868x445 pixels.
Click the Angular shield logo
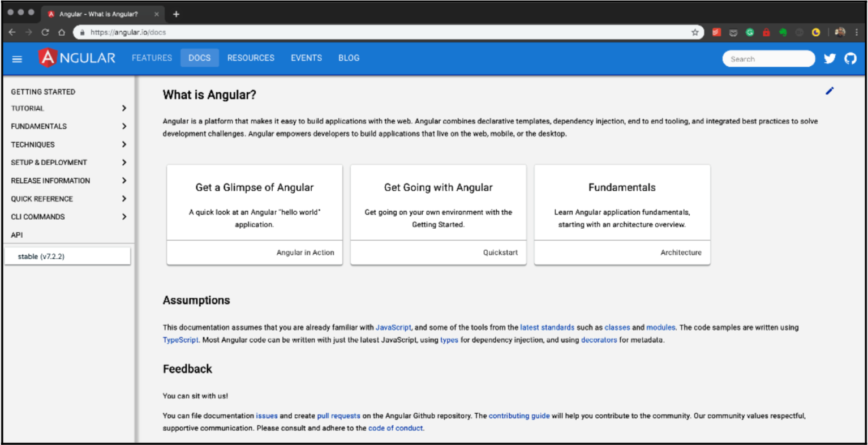pyautogui.click(x=48, y=58)
